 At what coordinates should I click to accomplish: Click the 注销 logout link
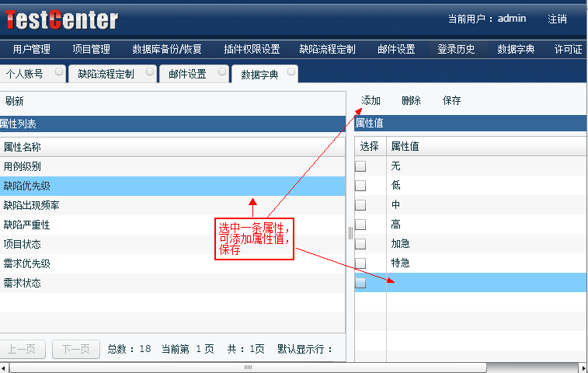557,19
